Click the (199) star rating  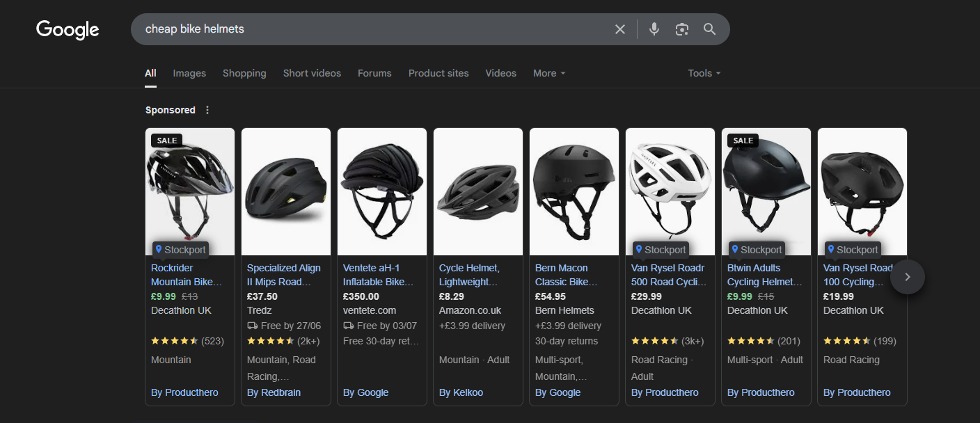[860, 341]
